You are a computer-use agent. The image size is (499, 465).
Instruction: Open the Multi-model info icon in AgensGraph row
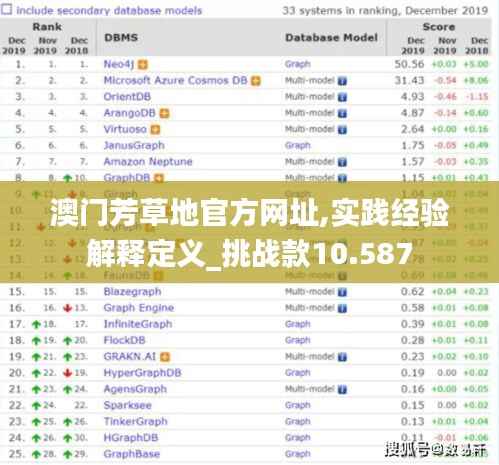pos(342,389)
